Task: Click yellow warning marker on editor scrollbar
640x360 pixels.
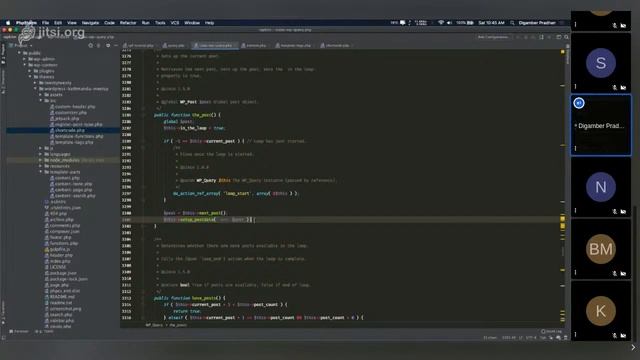Action: 562,52
